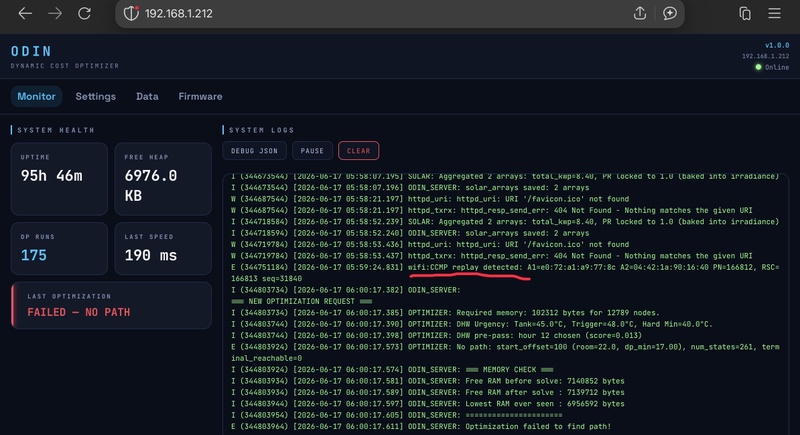The width and height of the screenshot is (800, 435).
Task: Click the MEMORY CHECK log line
Action: (x=392, y=370)
